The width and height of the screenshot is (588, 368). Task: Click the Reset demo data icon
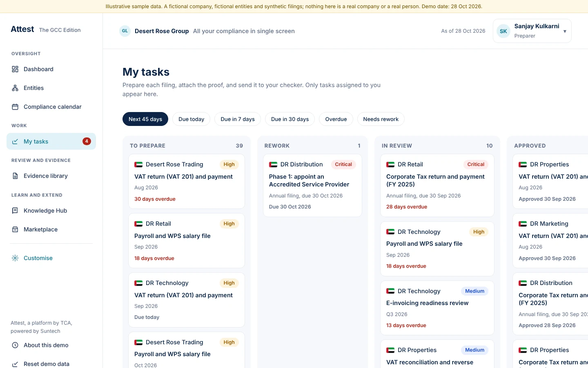coord(15,364)
